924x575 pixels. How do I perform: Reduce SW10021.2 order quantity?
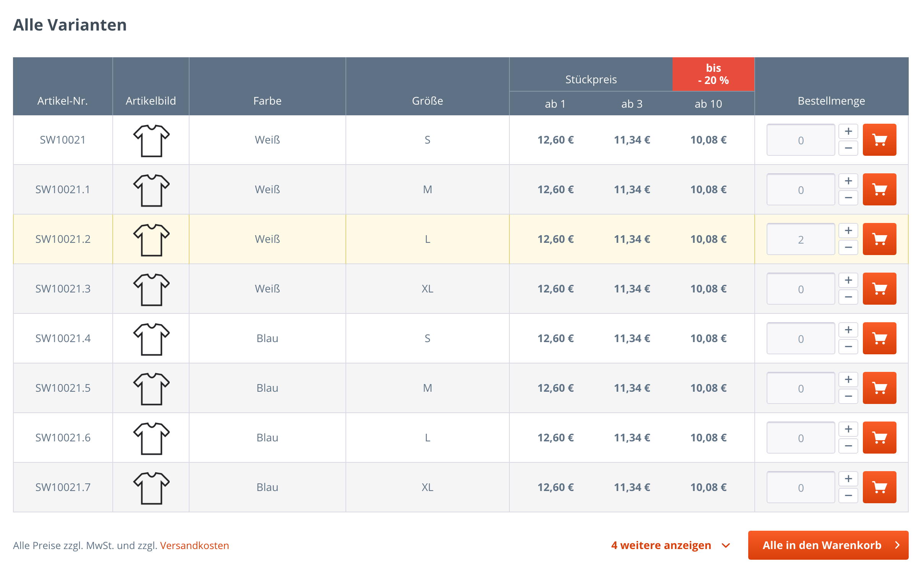[x=848, y=247]
